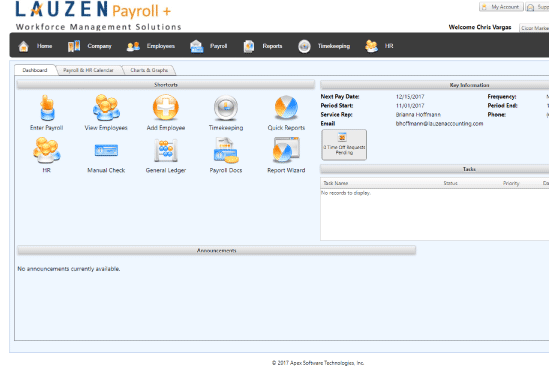The height and width of the screenshot is (366, 549).
Task: Open the Payroll Docs shortcut icon
Action: [226, 150]
